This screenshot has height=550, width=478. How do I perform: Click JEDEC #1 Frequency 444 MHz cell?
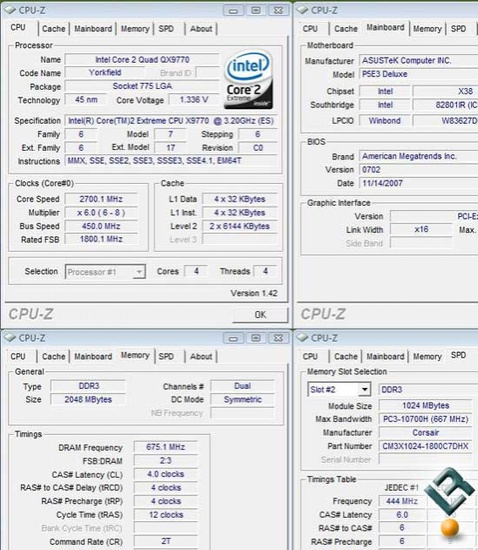click(402, 501)
